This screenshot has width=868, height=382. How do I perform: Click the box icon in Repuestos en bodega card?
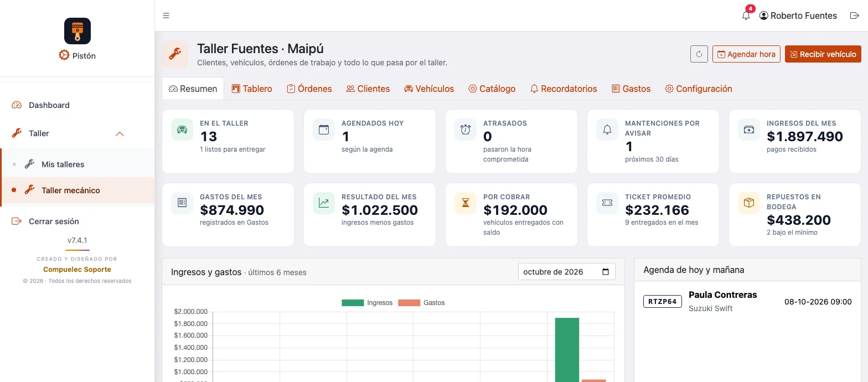[x=749, y=203]
